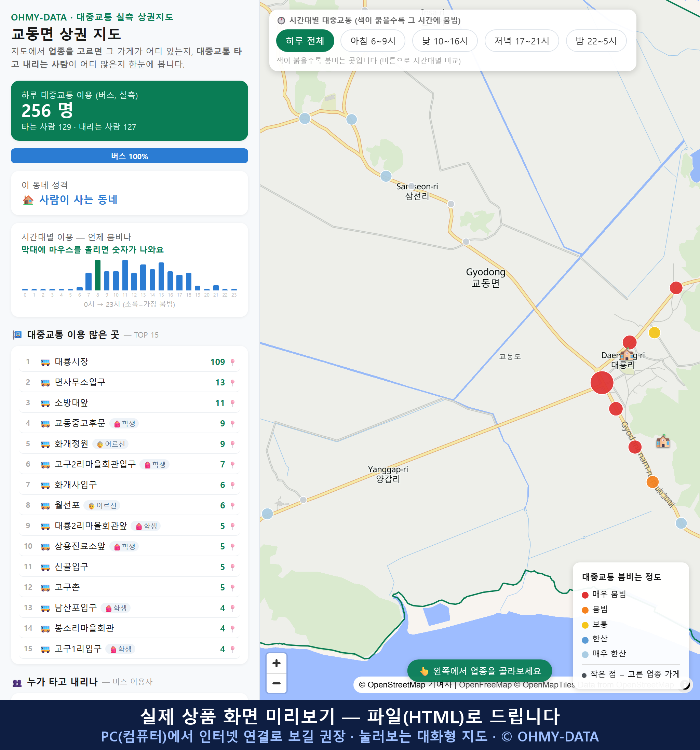Image resolution: width=700 pixels, height=750 pixels.
Task: Click the 대중교통 이용 많은 곳 heading
Action: coord(73,335)
